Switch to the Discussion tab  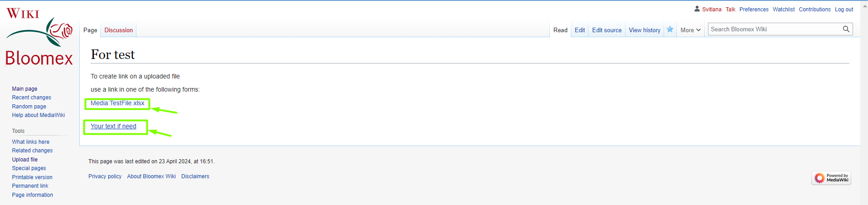pos(119,30)
